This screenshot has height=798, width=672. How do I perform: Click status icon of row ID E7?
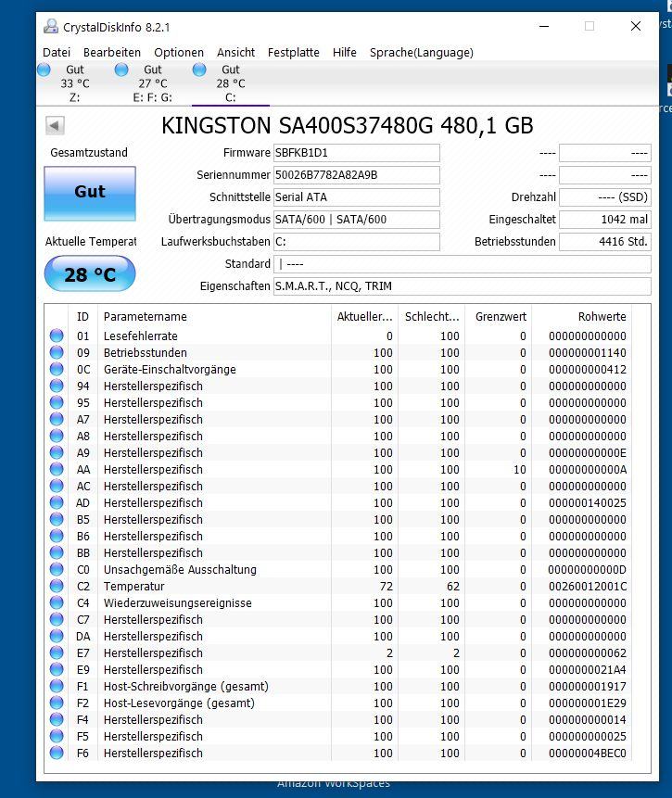pos(57,653)
